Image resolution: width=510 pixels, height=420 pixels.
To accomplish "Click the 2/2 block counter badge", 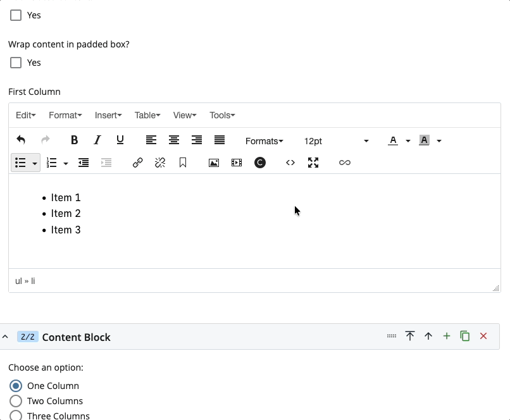I will [28, 337].
